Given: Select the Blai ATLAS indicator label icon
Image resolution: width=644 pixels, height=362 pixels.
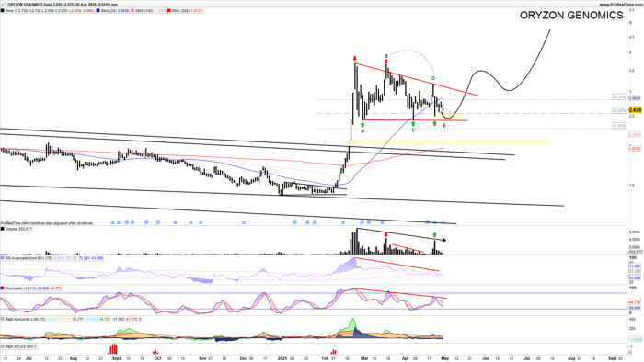Looking at the screenshot, I should point(2,346).
